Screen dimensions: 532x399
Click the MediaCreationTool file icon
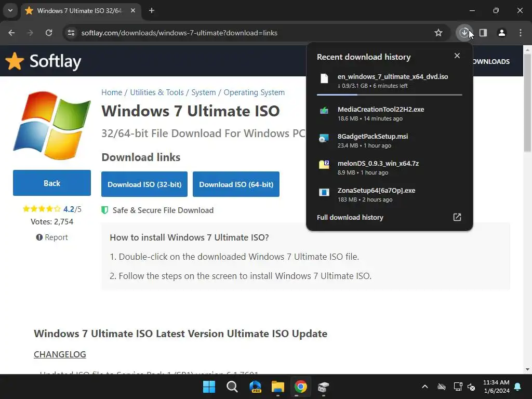click(x=324, y=111)
